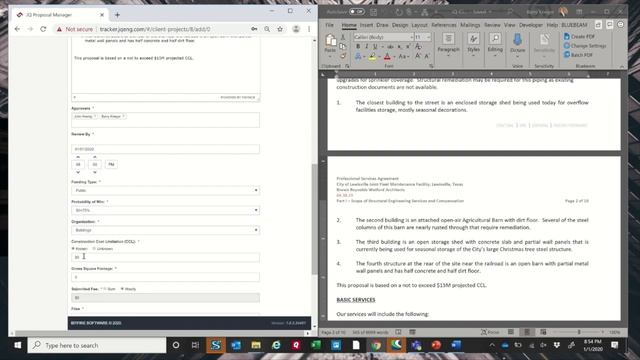The width and height of the screenshot is (640, 360).
Task: Open a new Chrome tab
Action: (x=117, y=15)
